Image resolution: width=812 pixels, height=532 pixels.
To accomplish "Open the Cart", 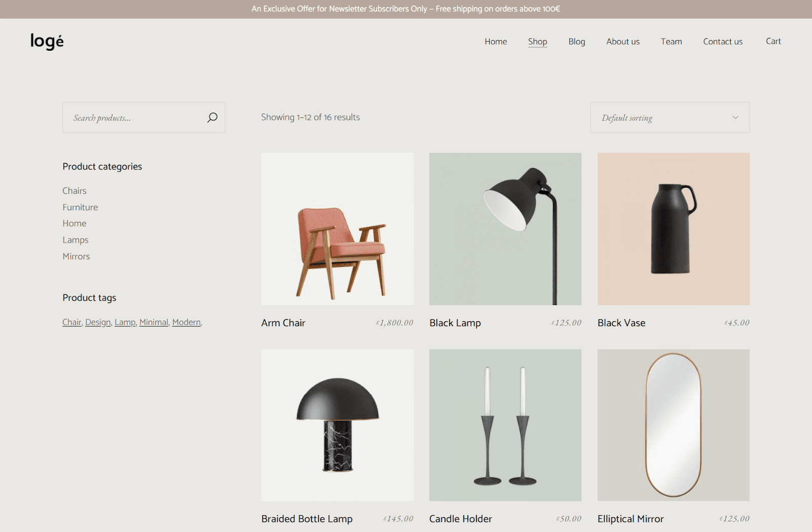I will click(x=773, y=42).
